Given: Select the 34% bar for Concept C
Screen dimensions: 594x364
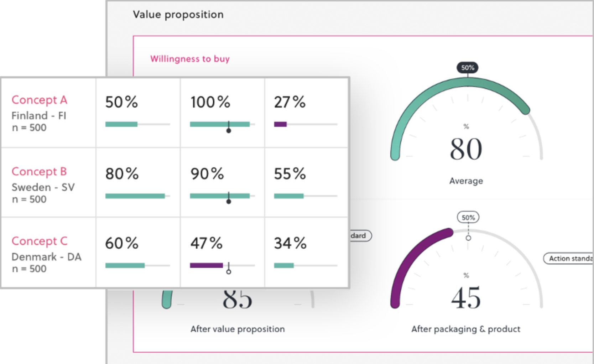Looking at the screenshot, I should pyautogui.click(x=306, y=265).
